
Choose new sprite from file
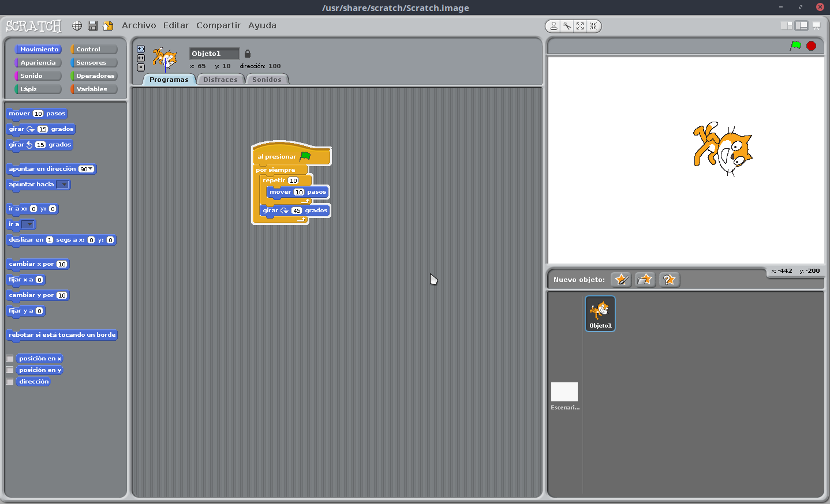coord(645,280)
